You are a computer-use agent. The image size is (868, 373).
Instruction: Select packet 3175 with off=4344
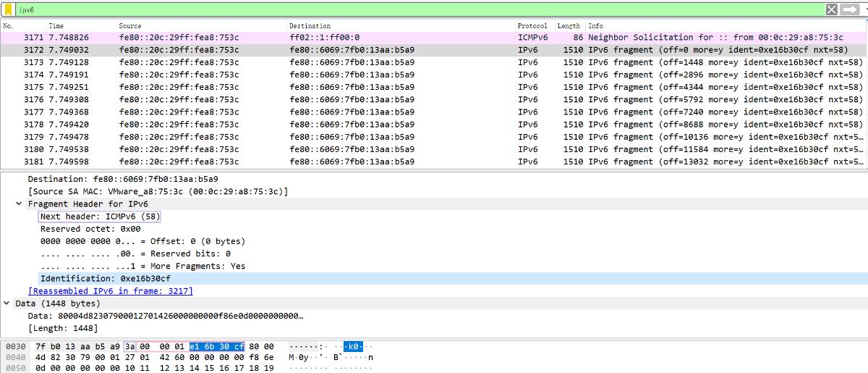tap(434, 87)
